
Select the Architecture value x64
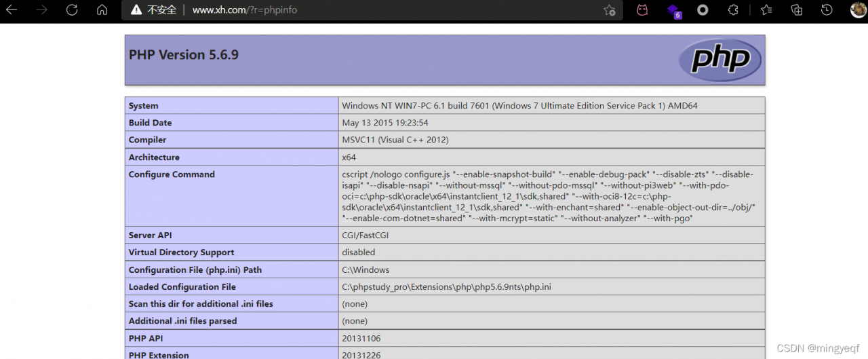click(x=349, y=157)
